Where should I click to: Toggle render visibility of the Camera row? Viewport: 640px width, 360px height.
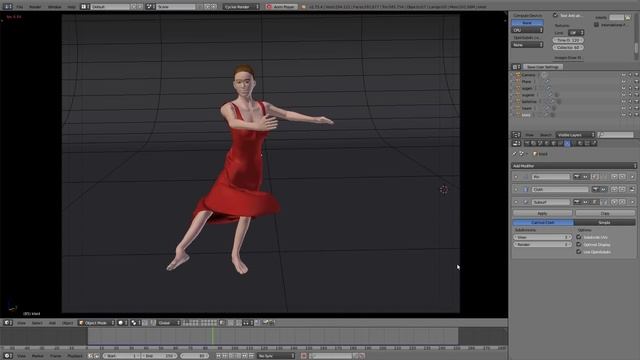[x=636, y=75]
